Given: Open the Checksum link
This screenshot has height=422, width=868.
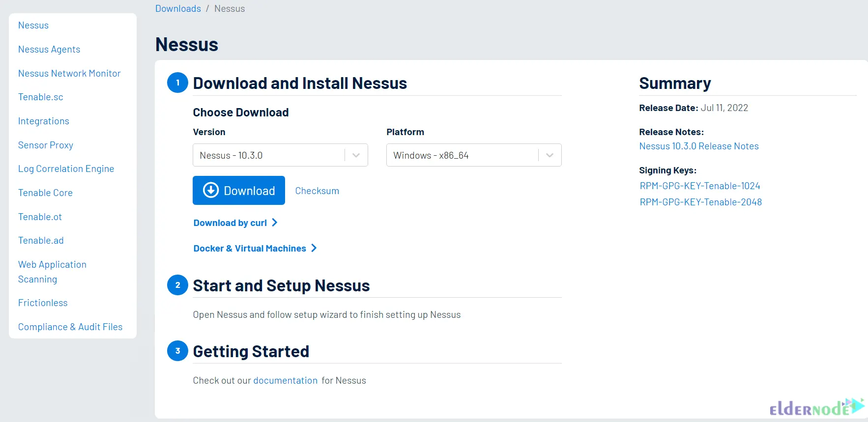Looking at the screenshot, I should (x=317, y=191).
